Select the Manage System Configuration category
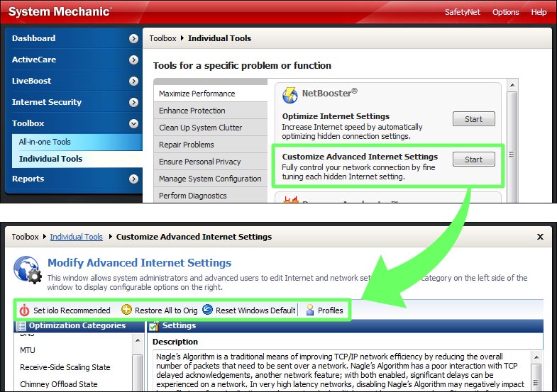This screenshot has width=557, height=392. point(211,179)
